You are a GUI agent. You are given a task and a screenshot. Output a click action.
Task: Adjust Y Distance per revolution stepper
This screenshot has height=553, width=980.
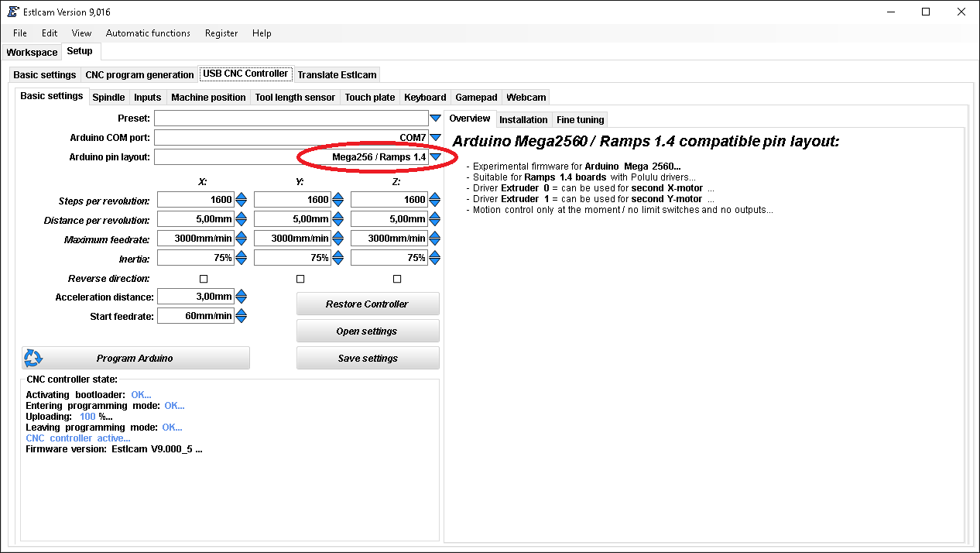(338, 219)
